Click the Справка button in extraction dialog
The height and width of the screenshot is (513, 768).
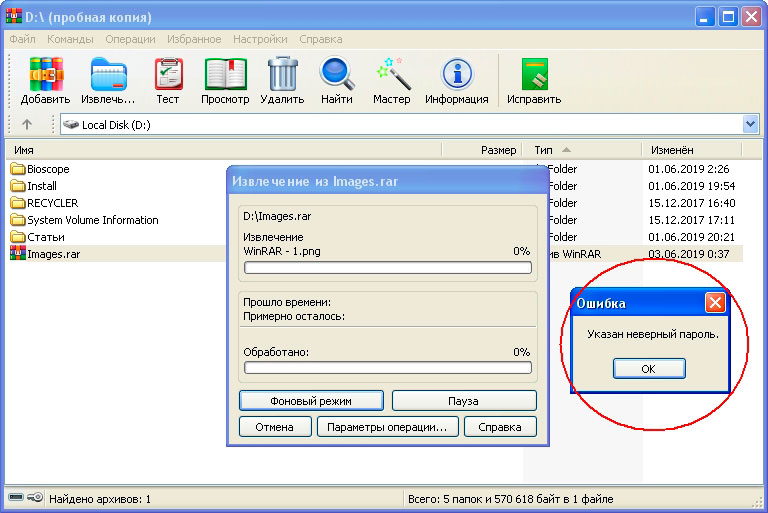pos(500,427)
